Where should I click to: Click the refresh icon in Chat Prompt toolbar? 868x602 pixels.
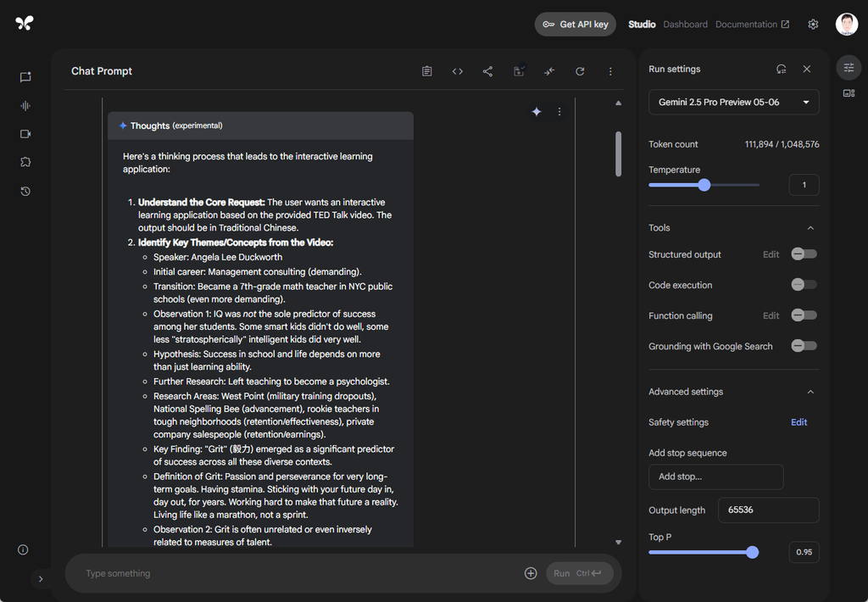pyautogui.click(x=580, y=71)
